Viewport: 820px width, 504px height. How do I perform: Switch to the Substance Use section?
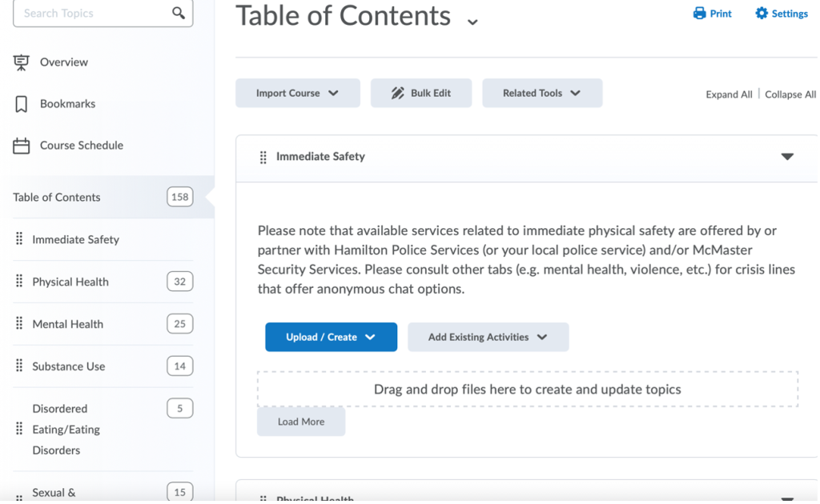[x=68, y=366]
